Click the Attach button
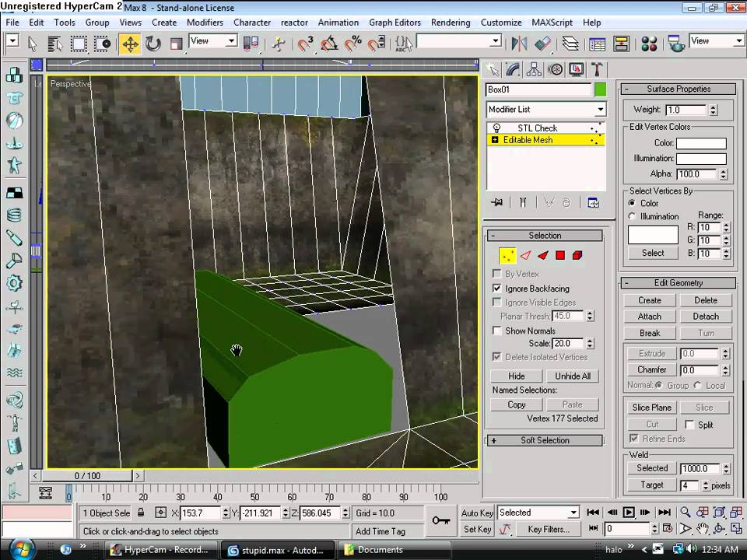The width and height of the screenshot is (747, 560). click(649, 317)
